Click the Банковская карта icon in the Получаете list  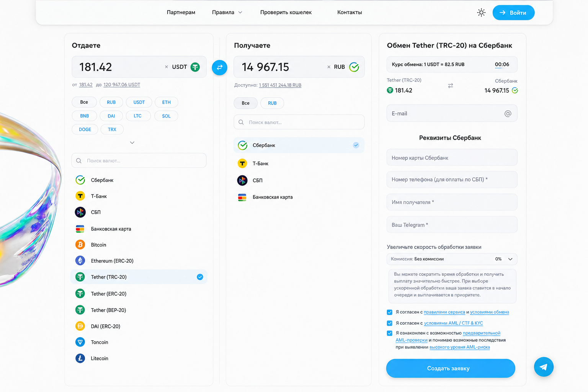click(x=242, y=197)
